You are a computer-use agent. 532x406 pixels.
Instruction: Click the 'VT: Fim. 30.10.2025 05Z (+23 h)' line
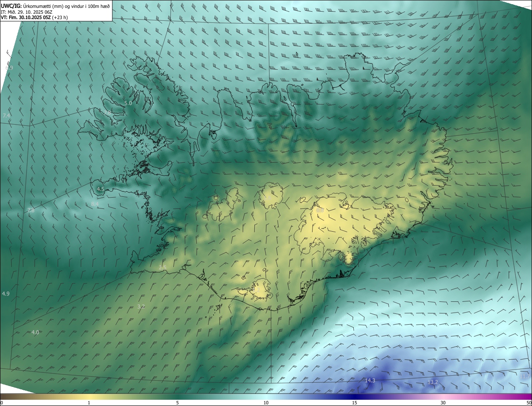[34, 17]
